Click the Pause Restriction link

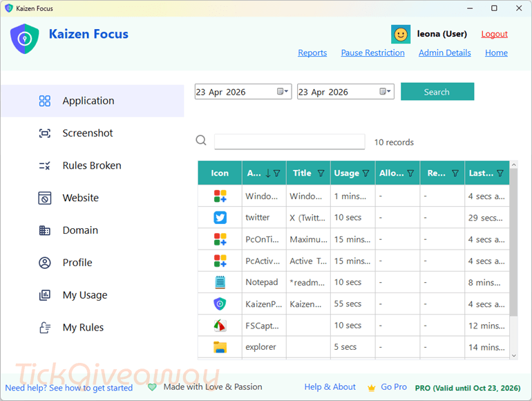point(373,53)
